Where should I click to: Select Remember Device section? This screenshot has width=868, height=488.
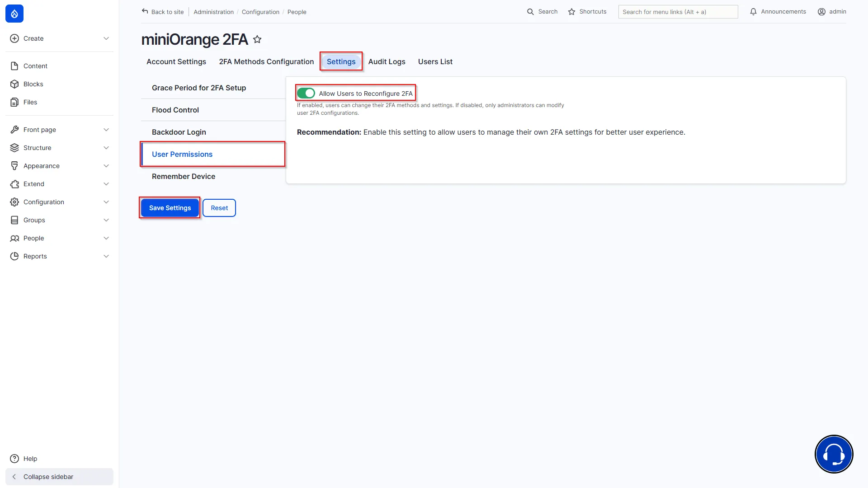click(x=213, y=176)
